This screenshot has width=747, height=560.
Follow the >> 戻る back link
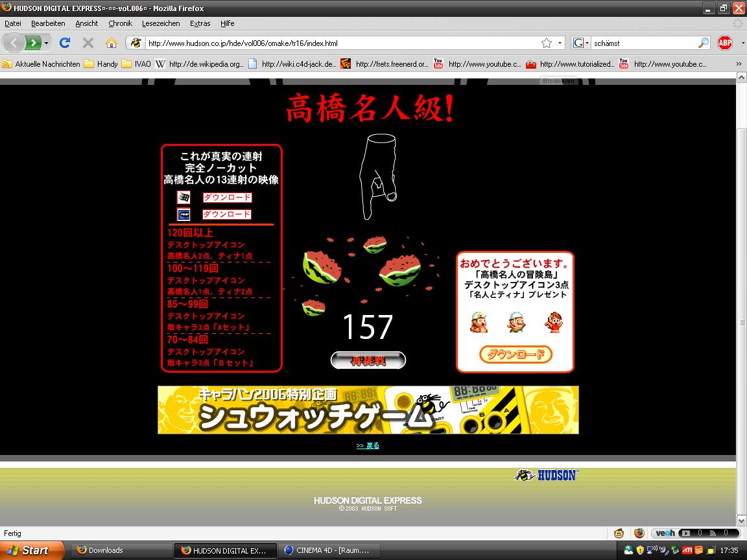pos(368,446)
